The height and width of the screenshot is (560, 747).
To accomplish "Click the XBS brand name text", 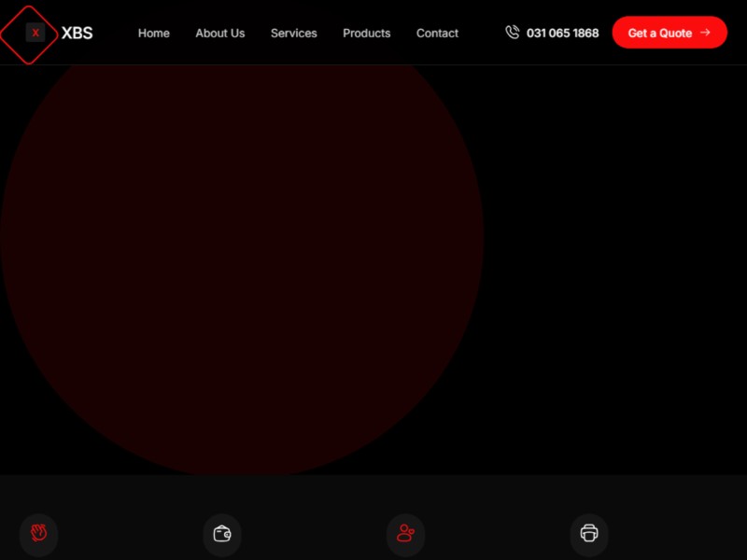I will [77, 33].
